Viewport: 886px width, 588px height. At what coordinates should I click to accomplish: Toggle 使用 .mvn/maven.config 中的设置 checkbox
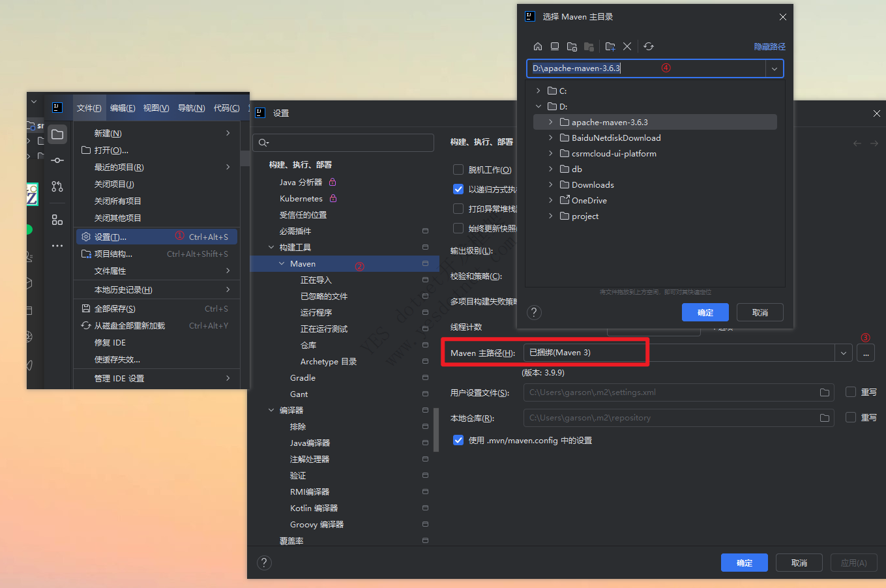(x=458, y=440)
